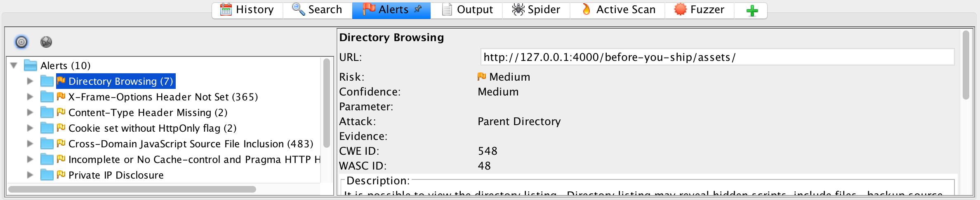Click the URL field with assets path
The width and height of the screenshot is (980, 200).
point(717,57)
